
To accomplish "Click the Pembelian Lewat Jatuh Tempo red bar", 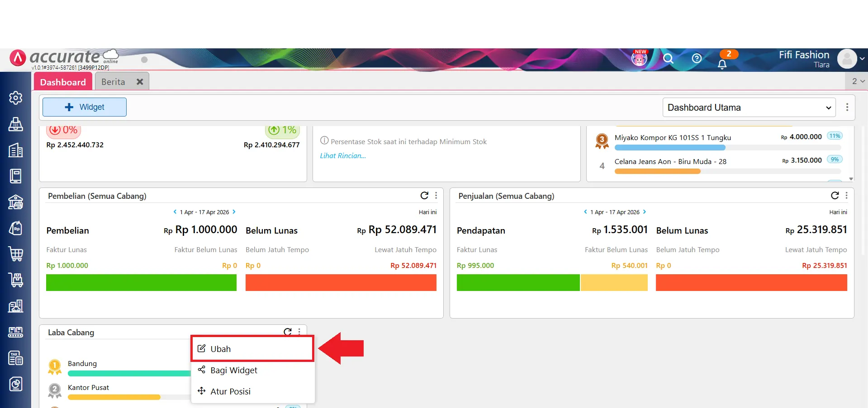I will click(x=341, y=282).
